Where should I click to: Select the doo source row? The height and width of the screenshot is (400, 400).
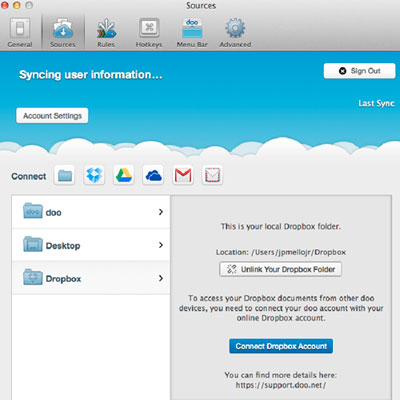(91, 212)
